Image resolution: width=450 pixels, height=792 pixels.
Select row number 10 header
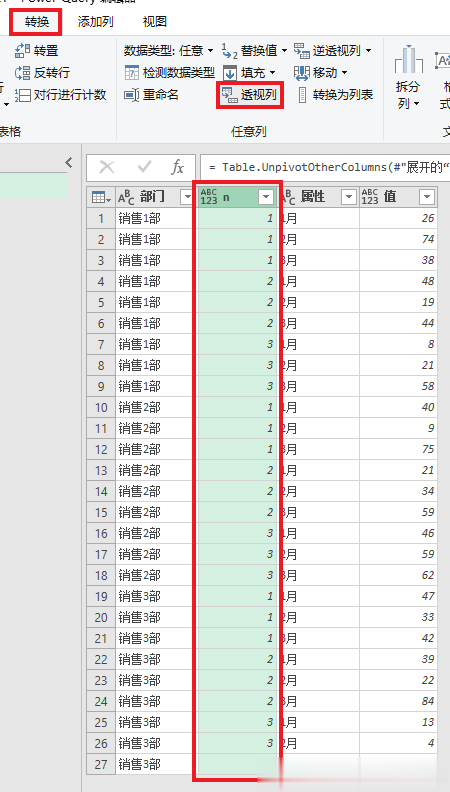[x=101, y=407]
